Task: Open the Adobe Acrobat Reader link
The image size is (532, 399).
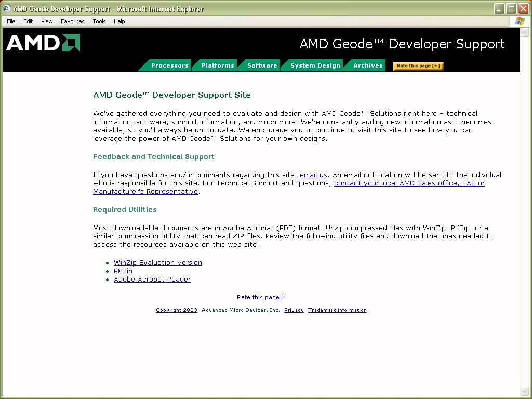Action: point(152,280)
